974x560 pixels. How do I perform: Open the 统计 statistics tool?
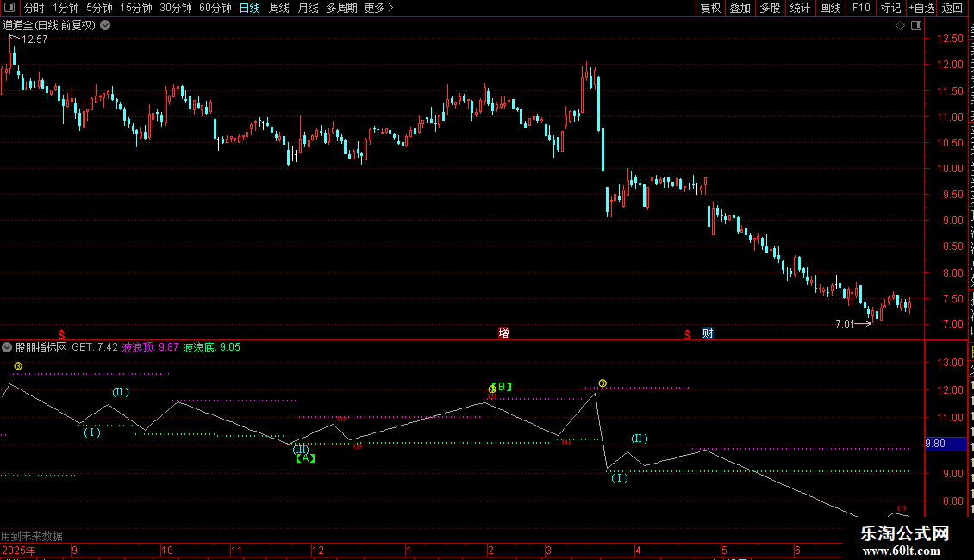799,8
